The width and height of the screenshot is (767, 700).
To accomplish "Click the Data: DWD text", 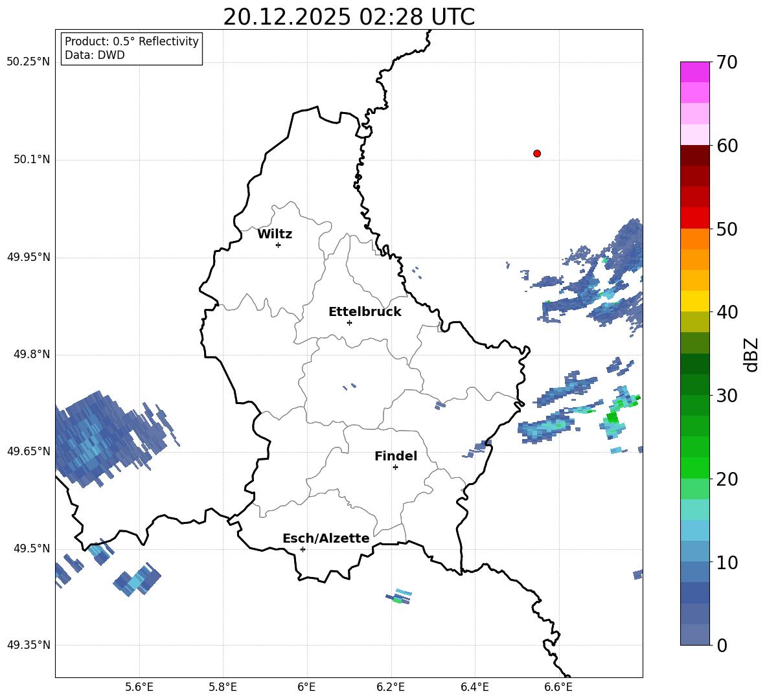I will click(95, 55).
